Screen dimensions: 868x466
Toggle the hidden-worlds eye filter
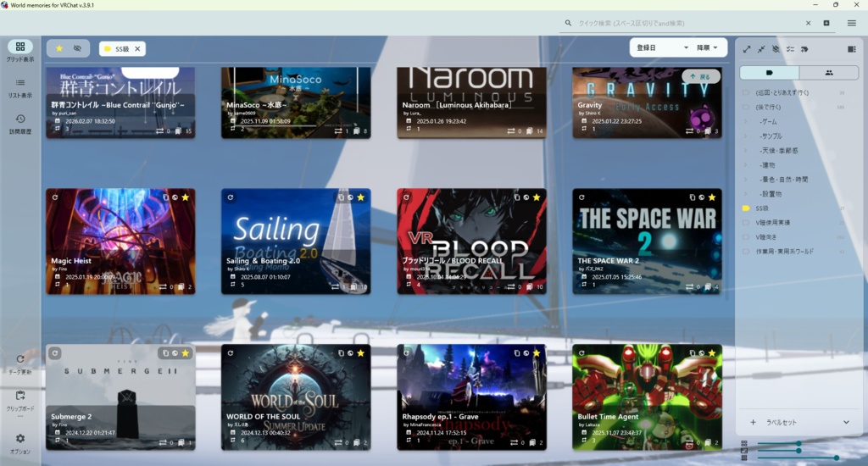[x=77, y=48]
